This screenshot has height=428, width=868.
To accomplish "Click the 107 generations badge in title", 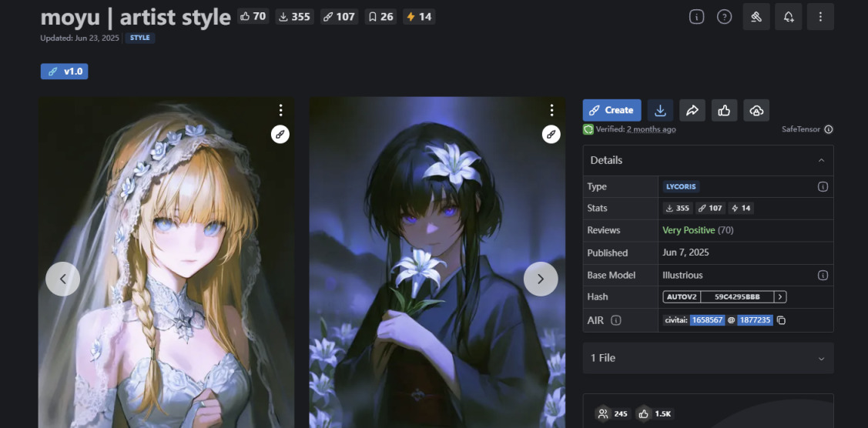I will (x=339, y=17).
